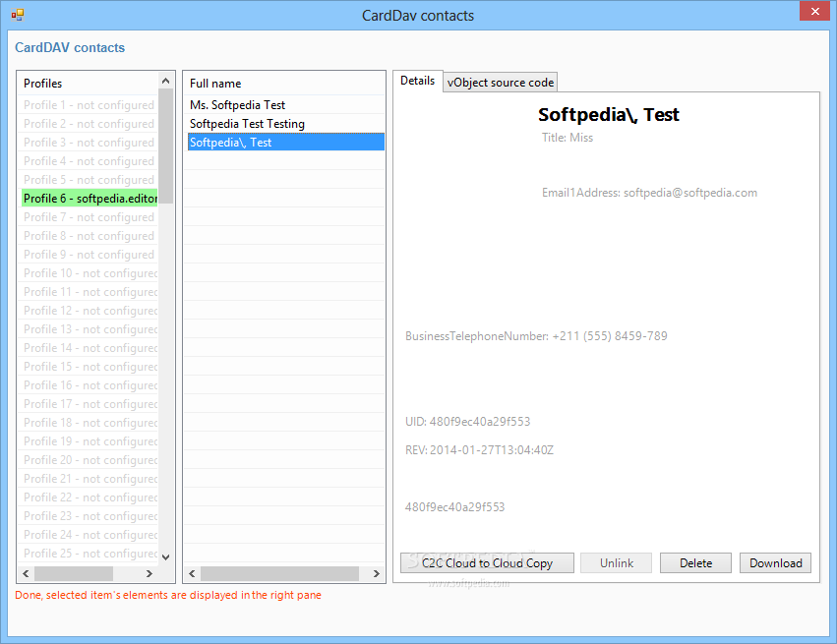The height and width of the screenshot is (644, 837).
Task: Click the REV: 2014-01-27T13:04:40Z line
Action: (479, 449)
